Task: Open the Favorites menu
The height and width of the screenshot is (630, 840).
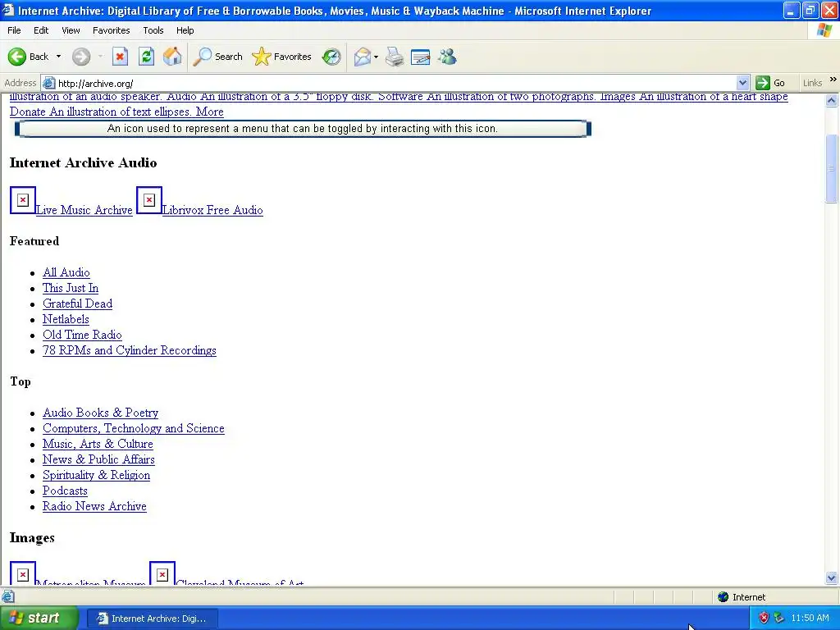Action: 111,30
